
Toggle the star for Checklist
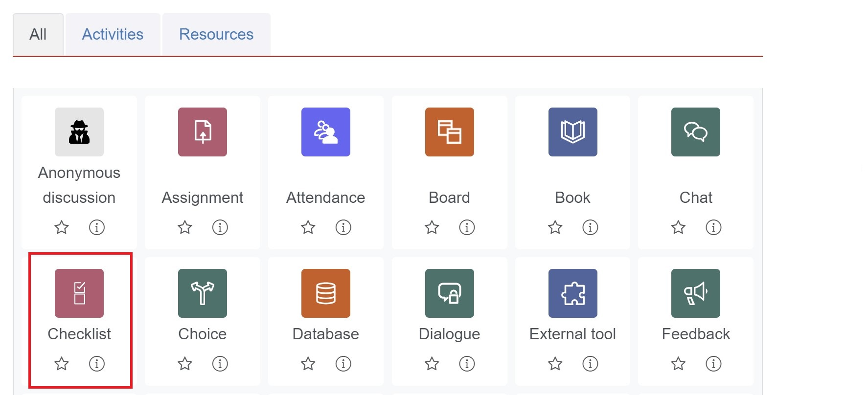pos(62,364)
